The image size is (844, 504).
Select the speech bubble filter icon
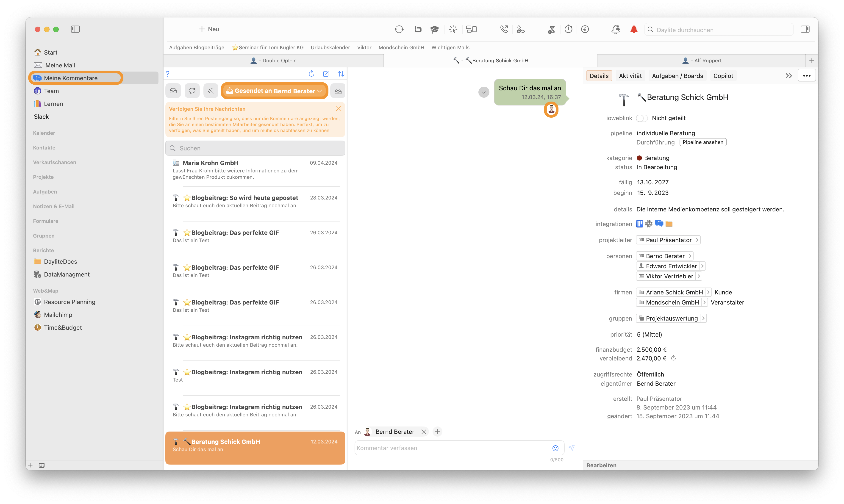(x=192, y=91)
